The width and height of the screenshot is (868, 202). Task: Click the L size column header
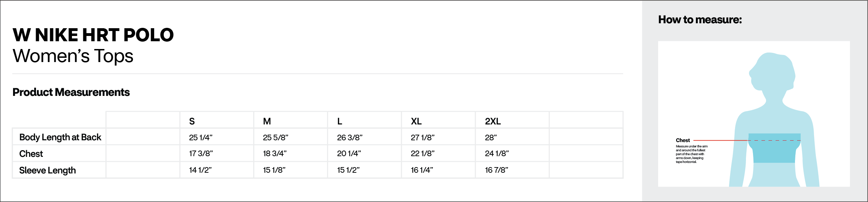coord(340,121)
